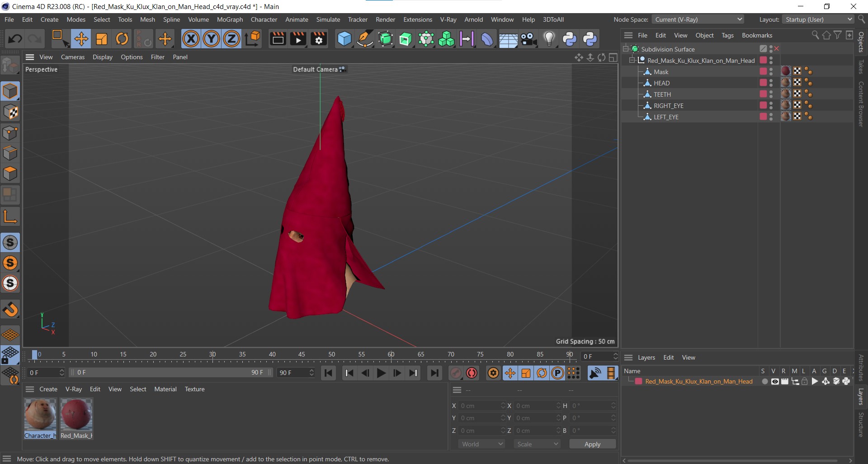This screenshot has height=464, width=868.
Task: Enable Axis mode L-shaped icon
Action: coord(10,217)
